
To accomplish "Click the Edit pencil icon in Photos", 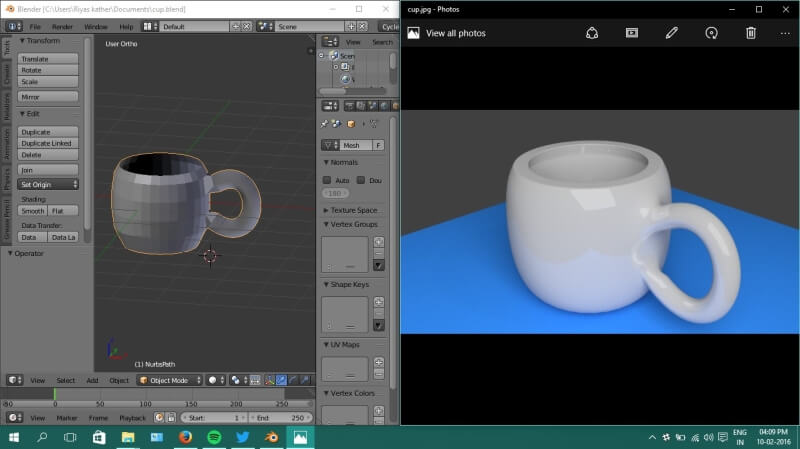I will click(x=672, y=33).
